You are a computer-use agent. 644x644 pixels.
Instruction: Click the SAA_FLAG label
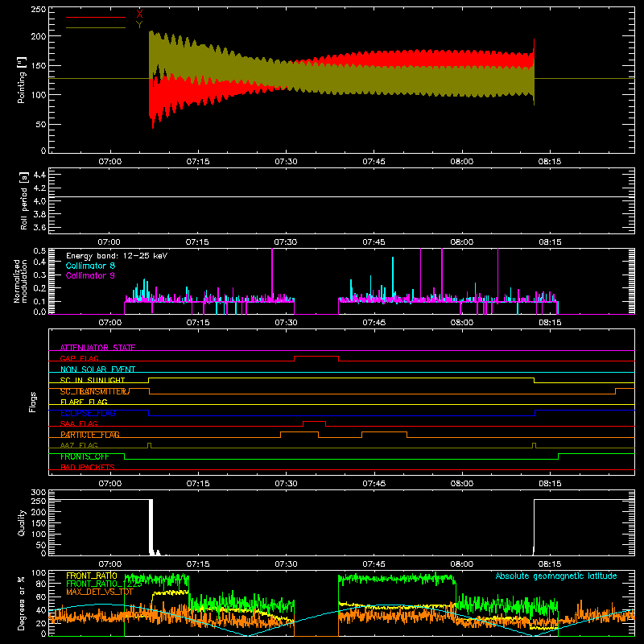click(x=79, y=424)
